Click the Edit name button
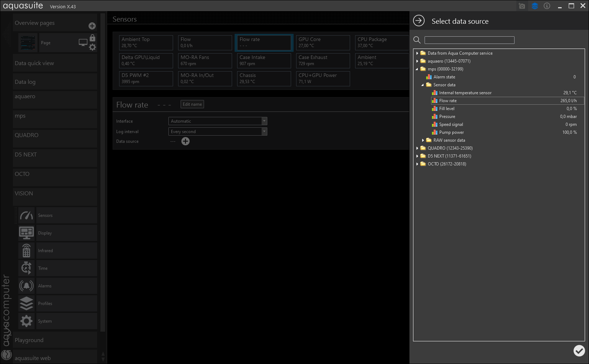 point(192,104)
